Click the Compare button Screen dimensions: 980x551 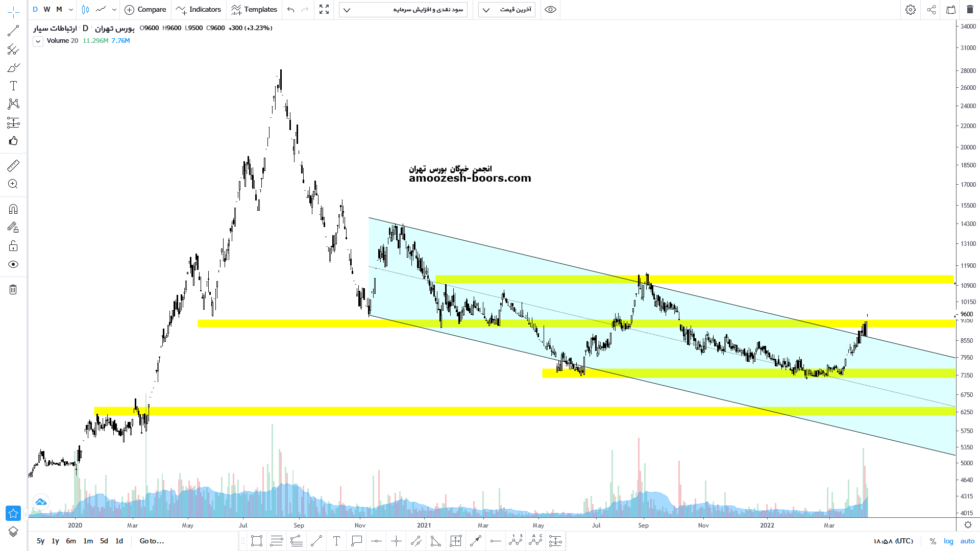point(146,10)
